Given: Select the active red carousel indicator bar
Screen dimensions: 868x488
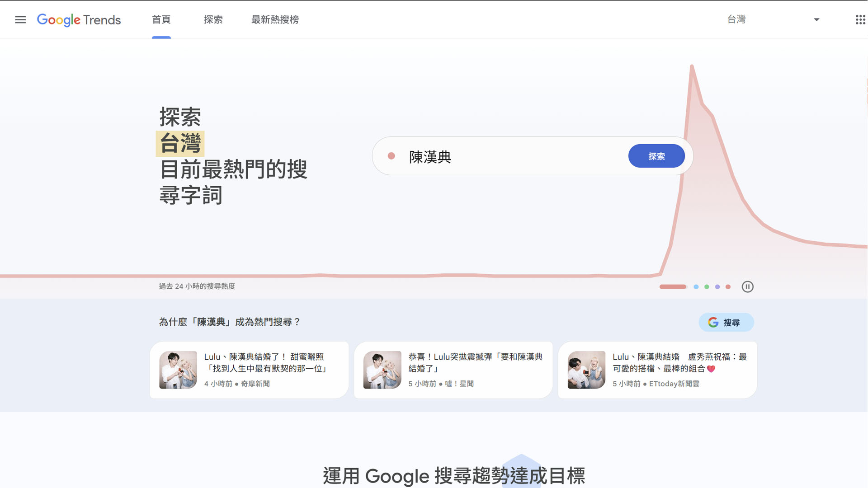Looking at the screenshot, I should 673,286.
